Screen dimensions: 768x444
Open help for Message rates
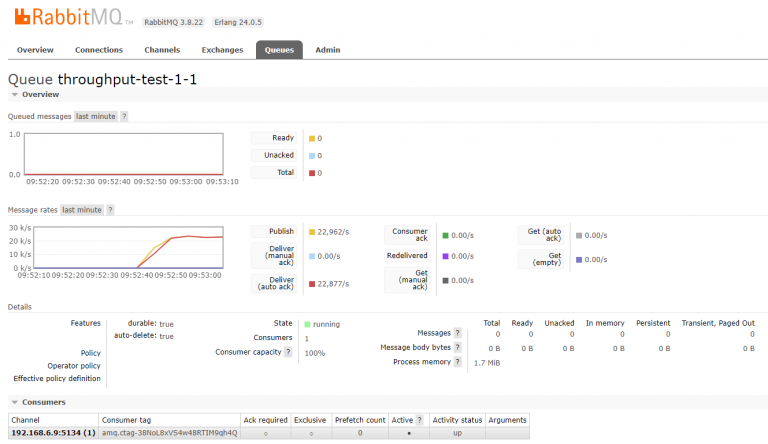tap(110, 210)
